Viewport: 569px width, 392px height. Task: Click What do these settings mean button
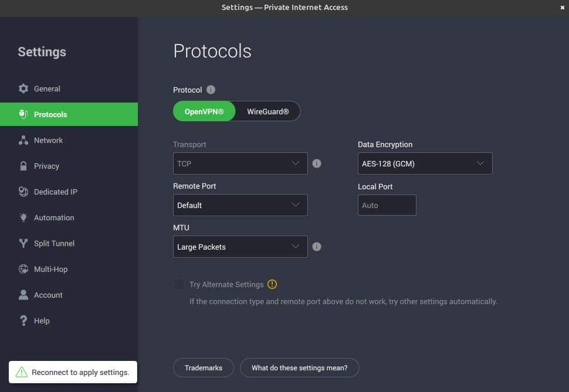(x=299, y=368)
